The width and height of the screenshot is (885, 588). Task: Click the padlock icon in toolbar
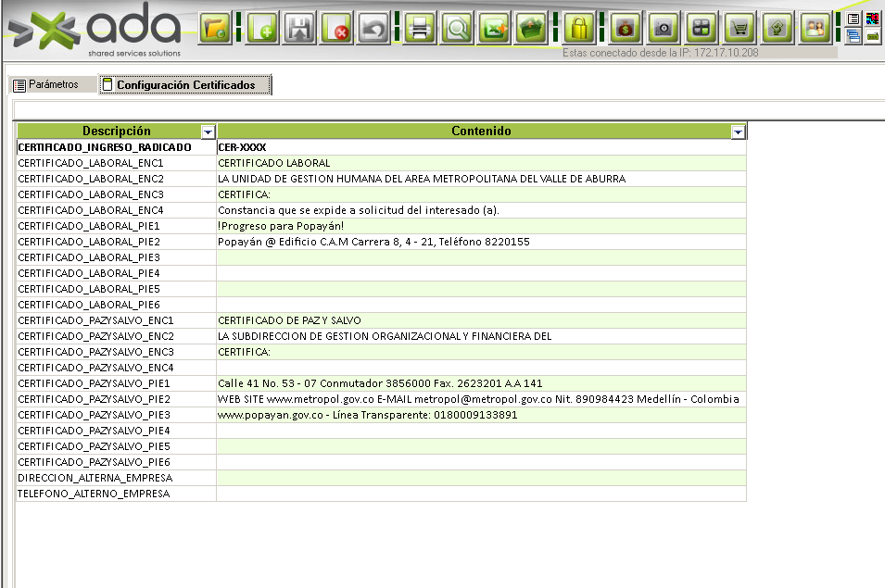[x=579, y=28]
